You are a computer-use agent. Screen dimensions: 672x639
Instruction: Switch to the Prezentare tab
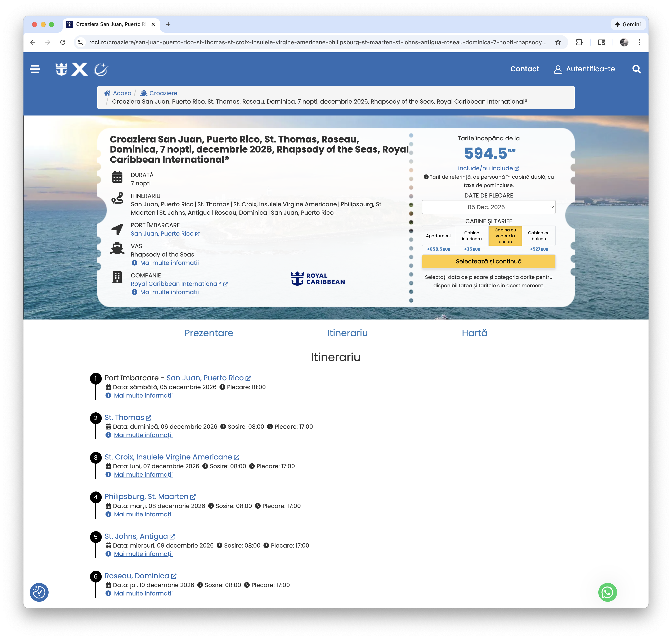209,333
